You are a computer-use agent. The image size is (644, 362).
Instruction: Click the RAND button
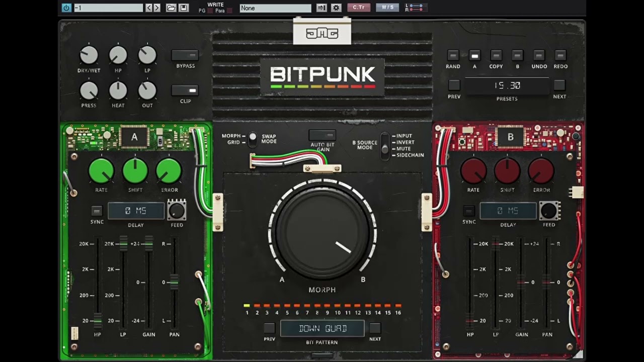pos(453,55)
